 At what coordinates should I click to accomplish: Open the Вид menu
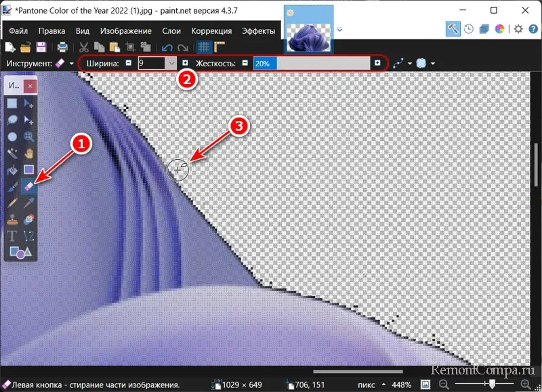(83, 30)
